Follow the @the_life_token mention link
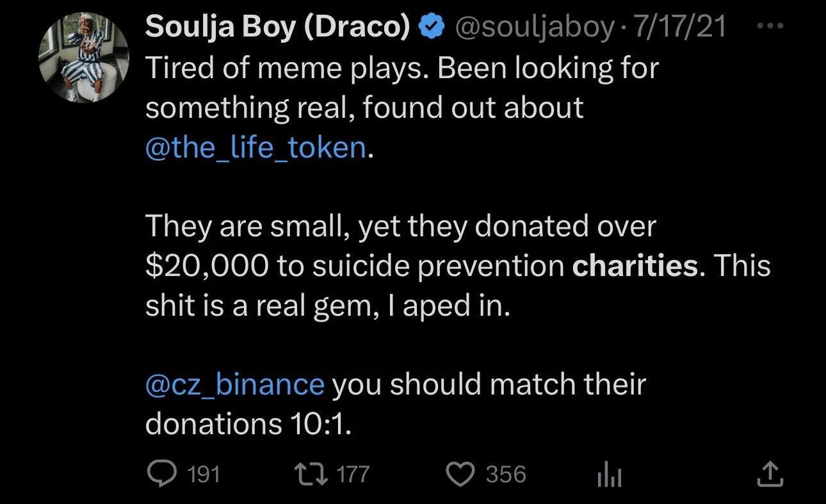The height and width of the screenshot is (504, 826). click(x=256, y=148)
